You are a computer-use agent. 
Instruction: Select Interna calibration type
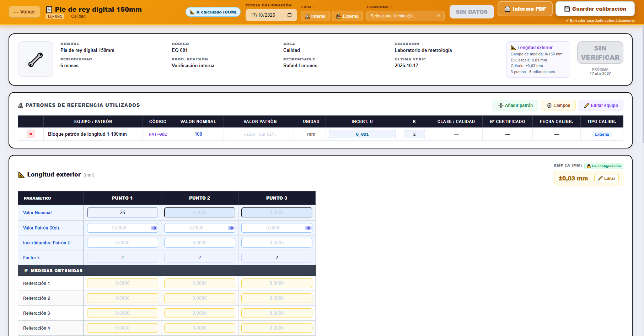(x=315, y=16)
